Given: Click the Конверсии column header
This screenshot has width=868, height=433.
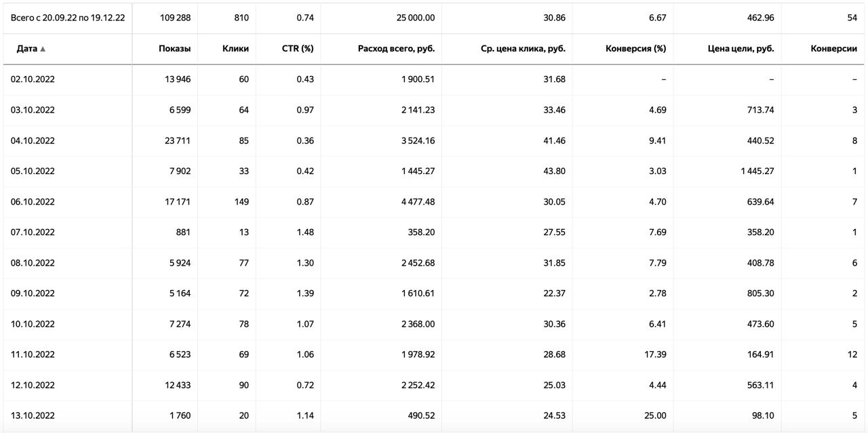Looking at the screenshot, I should (833, 49).
